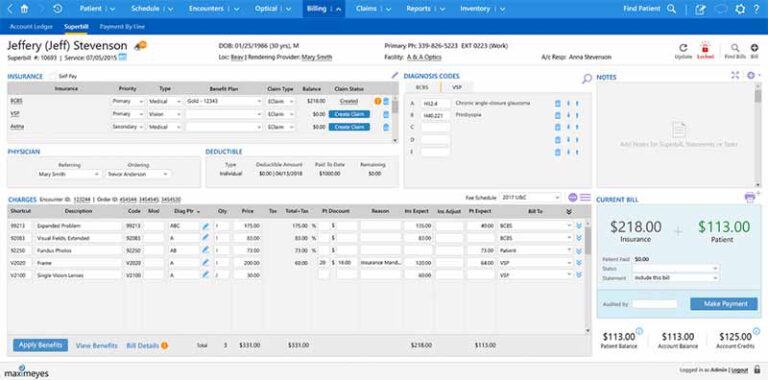Click the Rendering Provider Mary Smith link
Viewport: 768px width, 380px height.
(x=317, y=57)
